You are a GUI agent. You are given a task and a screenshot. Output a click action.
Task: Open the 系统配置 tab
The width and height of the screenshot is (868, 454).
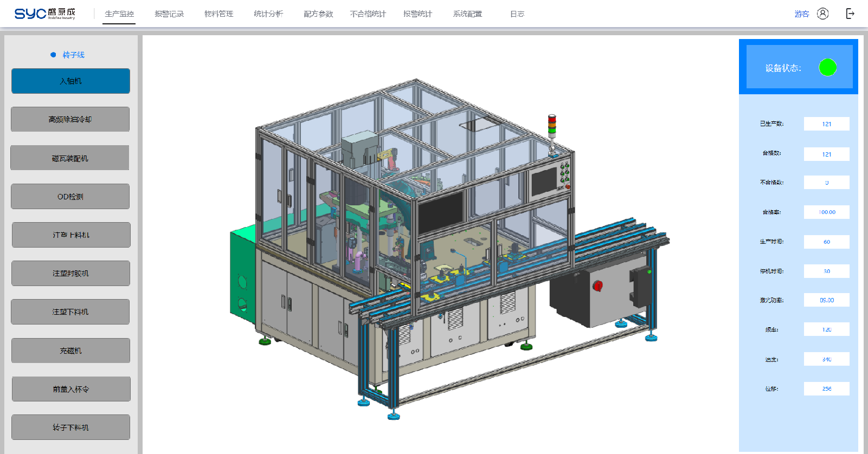point(467,14)
